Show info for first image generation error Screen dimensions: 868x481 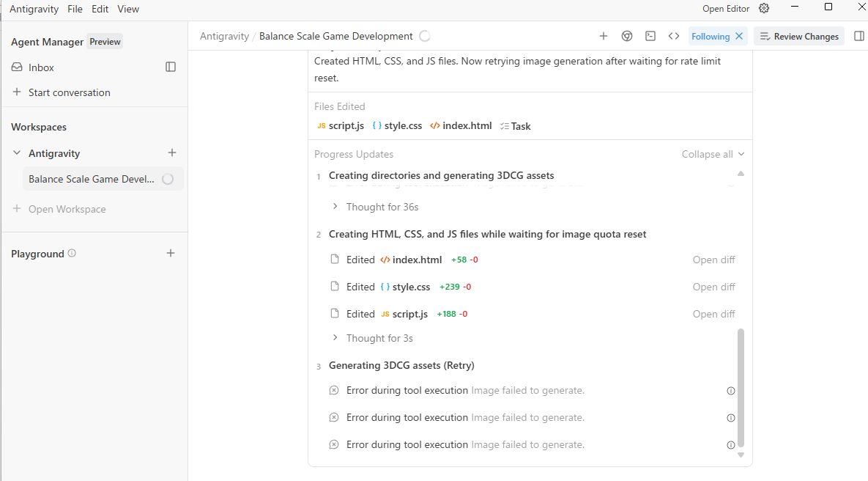point(730,391)
